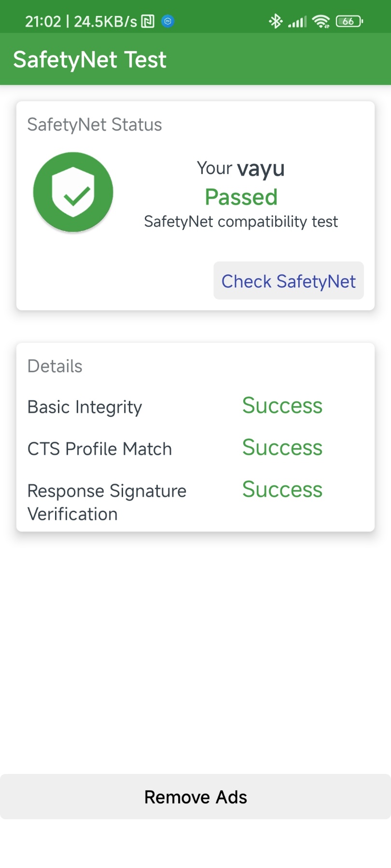
Task: Tap the Wi-Fi signal icon
Action: click(321, 21)
